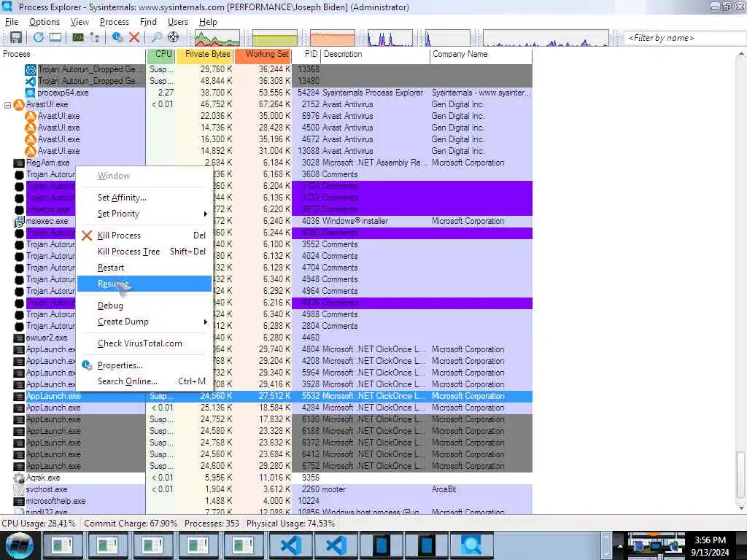Click the icon beside Properties in context menu
This screenshot has height=560, width=747.
point(87,365)
